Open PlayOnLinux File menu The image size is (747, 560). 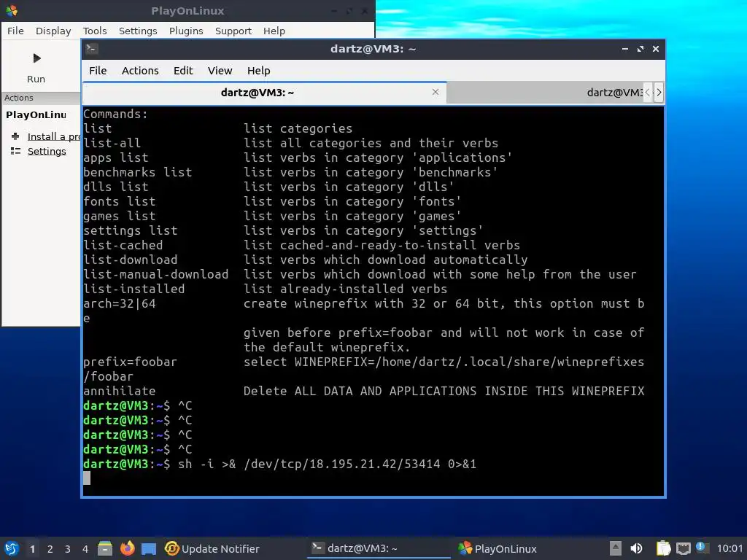coord(15,31)
